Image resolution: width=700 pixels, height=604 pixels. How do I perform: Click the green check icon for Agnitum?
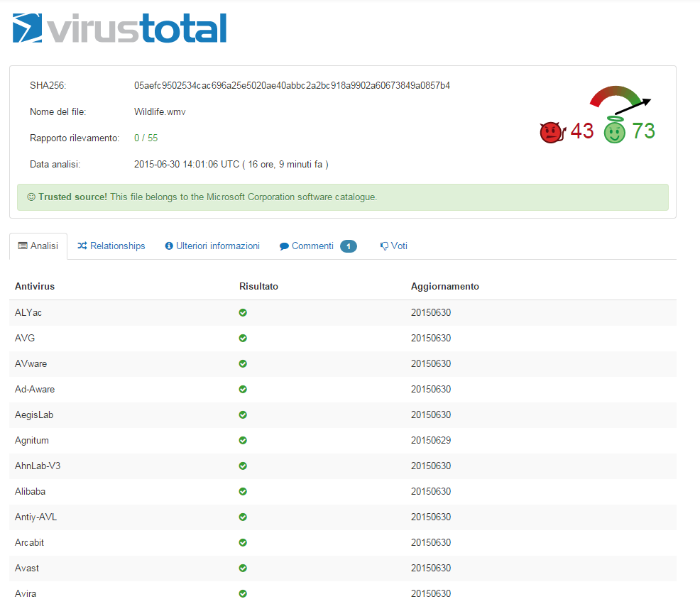[x=243, y=440]
